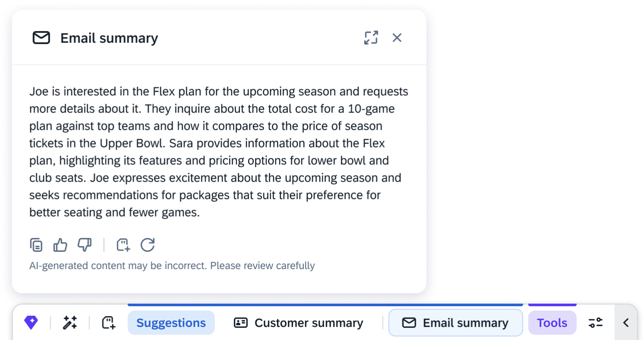Regenerate the email summary
Image resolution: width=644 pixels, height=340 pixels.
148,245
